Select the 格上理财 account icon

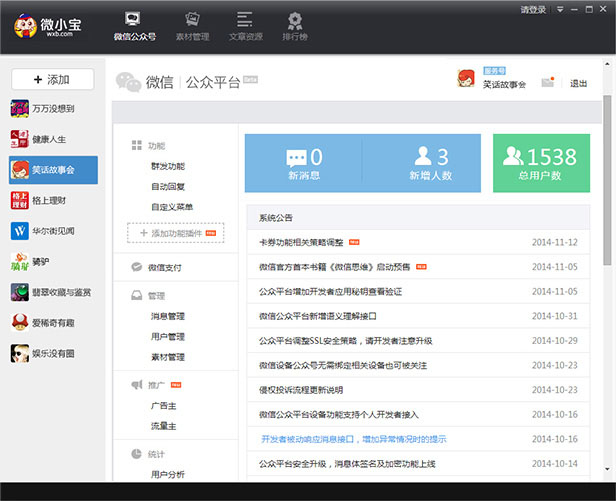click(19, 200)
